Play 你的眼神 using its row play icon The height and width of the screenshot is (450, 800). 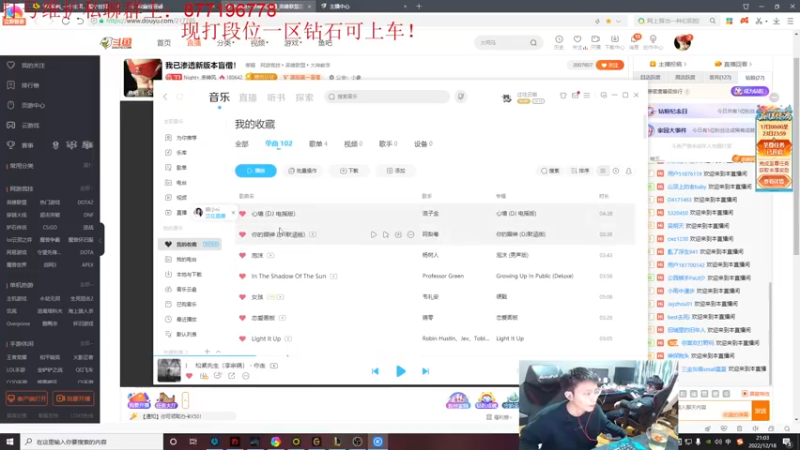point(373,235)
